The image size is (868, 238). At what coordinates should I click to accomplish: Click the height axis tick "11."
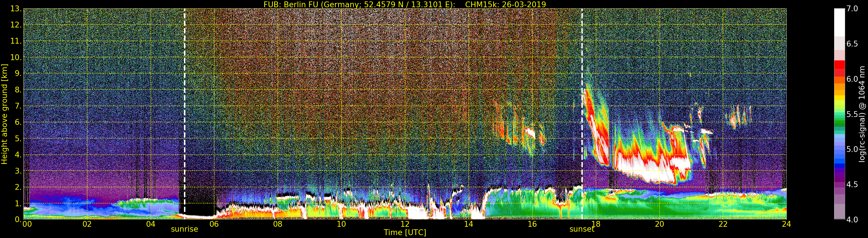click(x=16, y=41)
